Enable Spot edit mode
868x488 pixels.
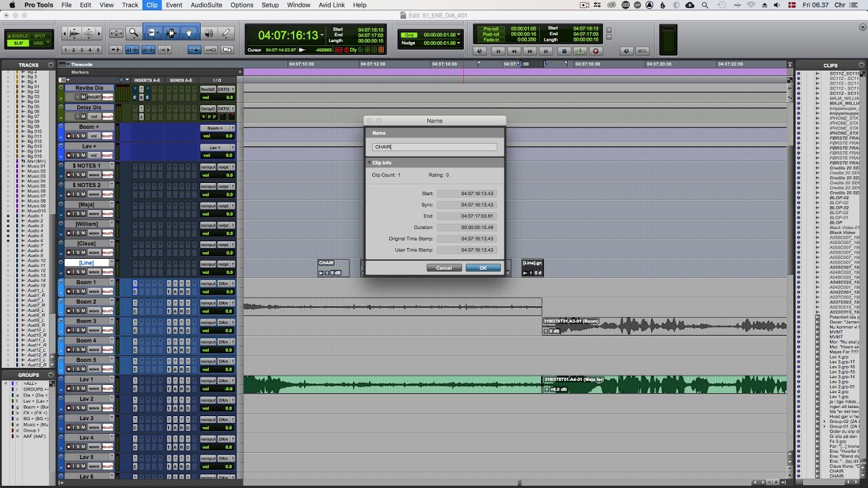[x=40, y=36]
